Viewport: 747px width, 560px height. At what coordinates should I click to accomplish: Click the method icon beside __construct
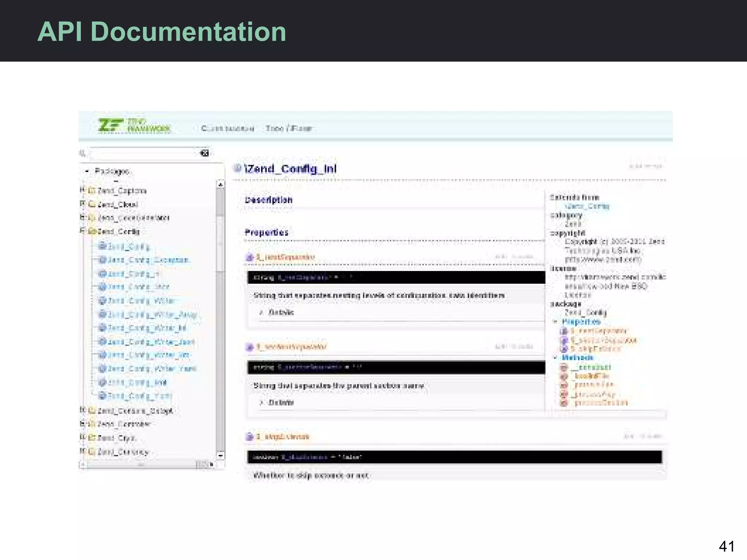pos(564,367)
